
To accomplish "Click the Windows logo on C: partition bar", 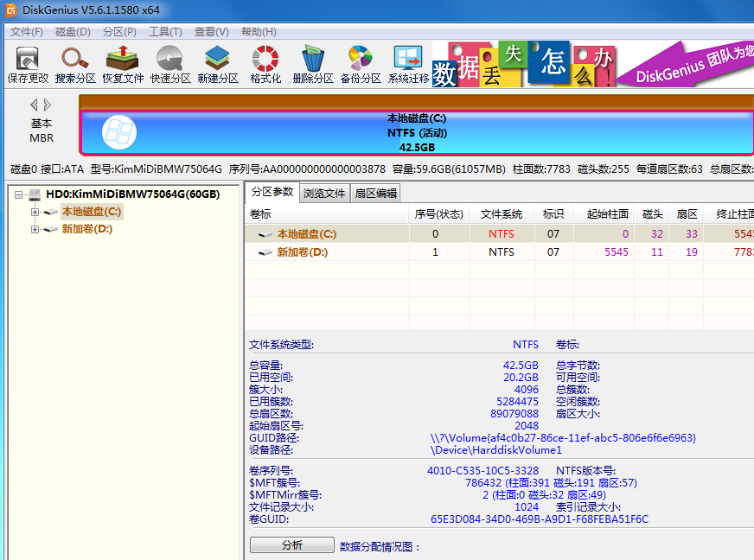I will click(119, 132).
